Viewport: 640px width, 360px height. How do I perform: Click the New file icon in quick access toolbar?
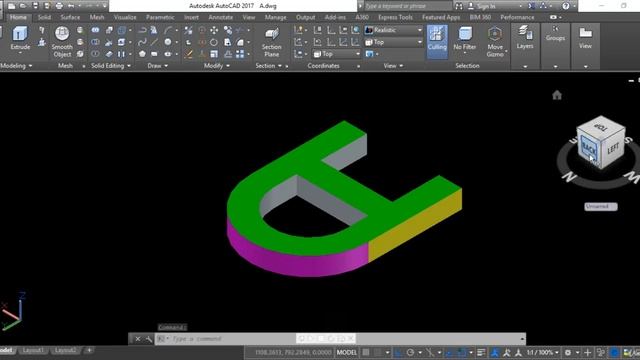click(11, 6)
